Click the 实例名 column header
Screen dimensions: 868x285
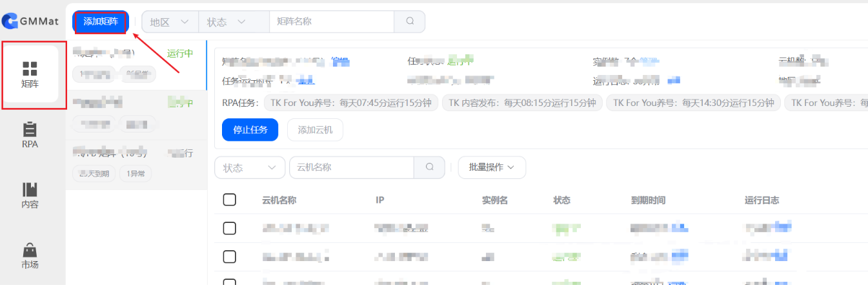[495, 200]
